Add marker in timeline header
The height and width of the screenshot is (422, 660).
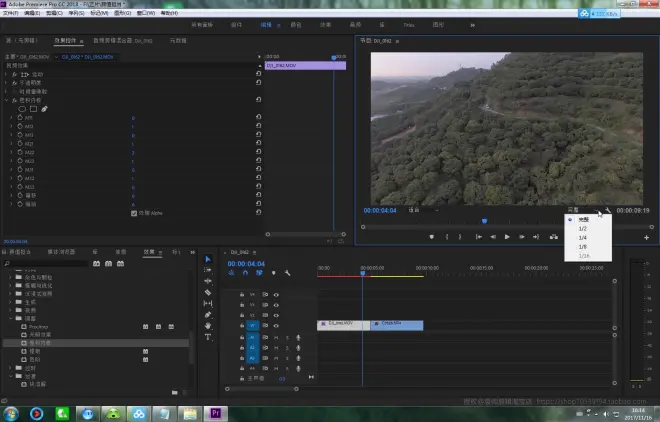coord(274,273)
